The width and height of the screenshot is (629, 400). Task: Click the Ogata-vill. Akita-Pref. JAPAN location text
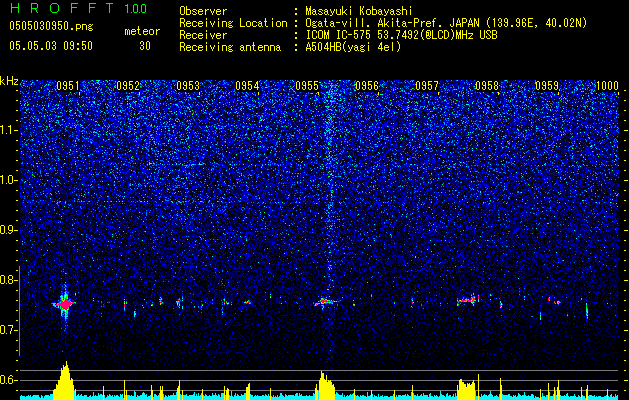pos(446,23)
